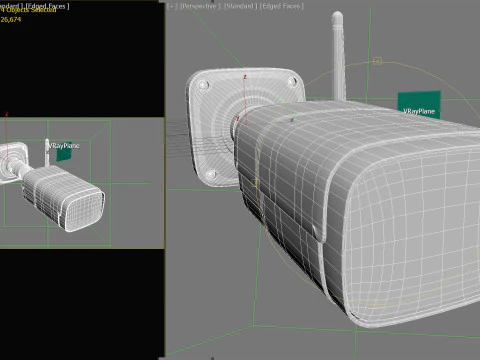Open the right viewport's [Standard] shading menu

240,6
